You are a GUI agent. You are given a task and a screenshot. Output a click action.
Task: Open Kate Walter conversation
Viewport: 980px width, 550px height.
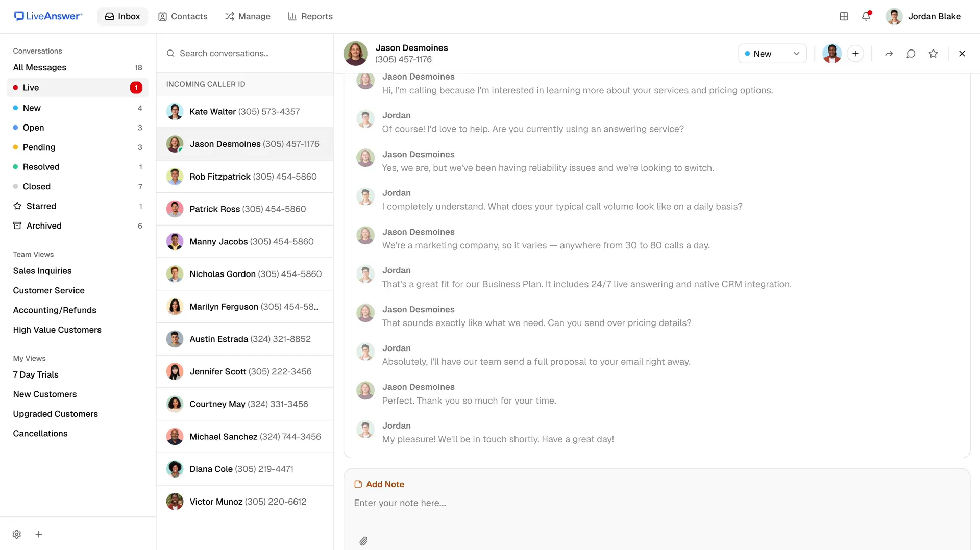244,112
